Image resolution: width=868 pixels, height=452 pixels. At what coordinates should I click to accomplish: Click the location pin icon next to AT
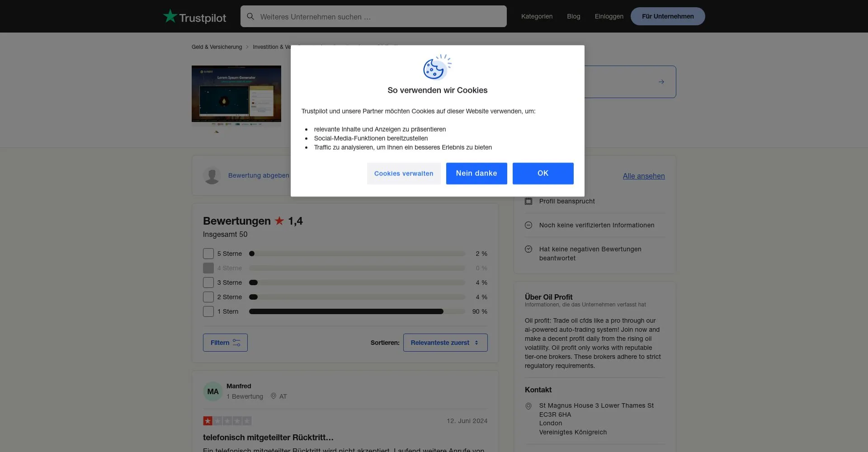[274, 396]
